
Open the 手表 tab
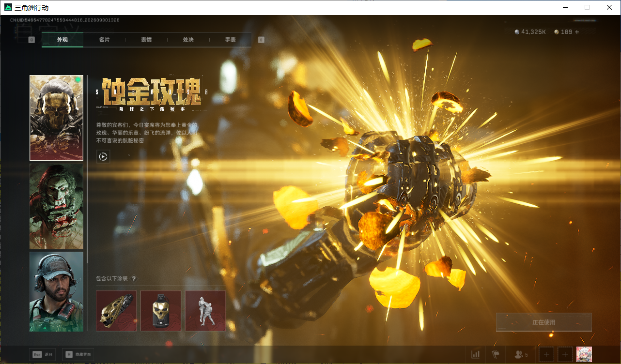pos(230,40)
